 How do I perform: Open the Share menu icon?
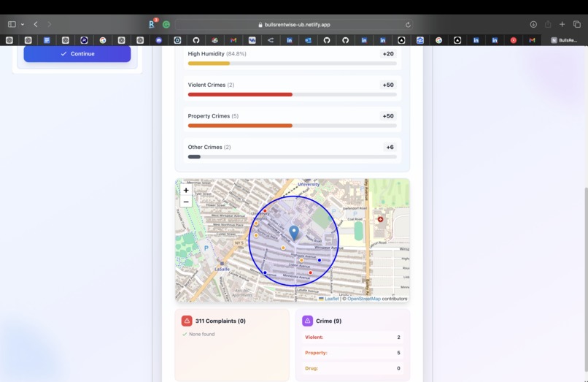point(548,24)
